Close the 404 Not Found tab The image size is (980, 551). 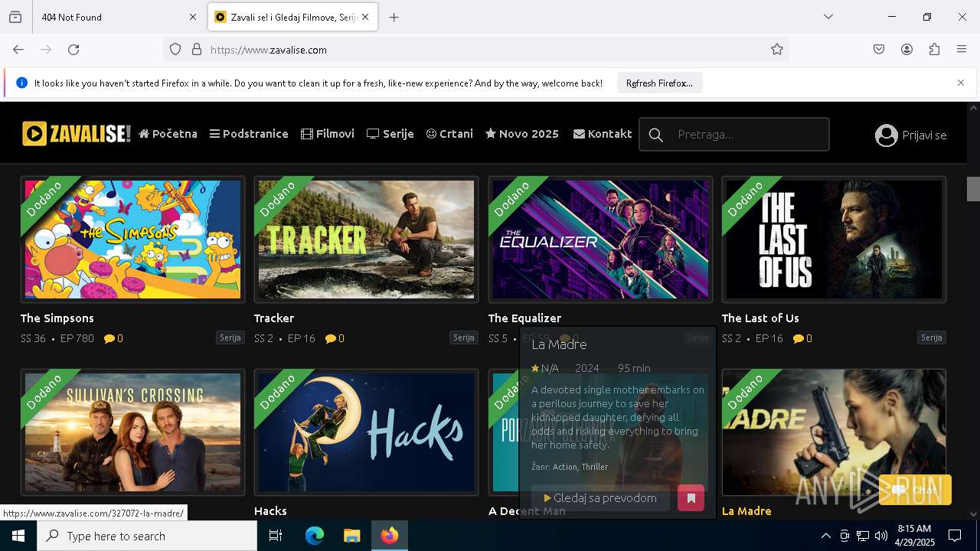coord(193,17)
